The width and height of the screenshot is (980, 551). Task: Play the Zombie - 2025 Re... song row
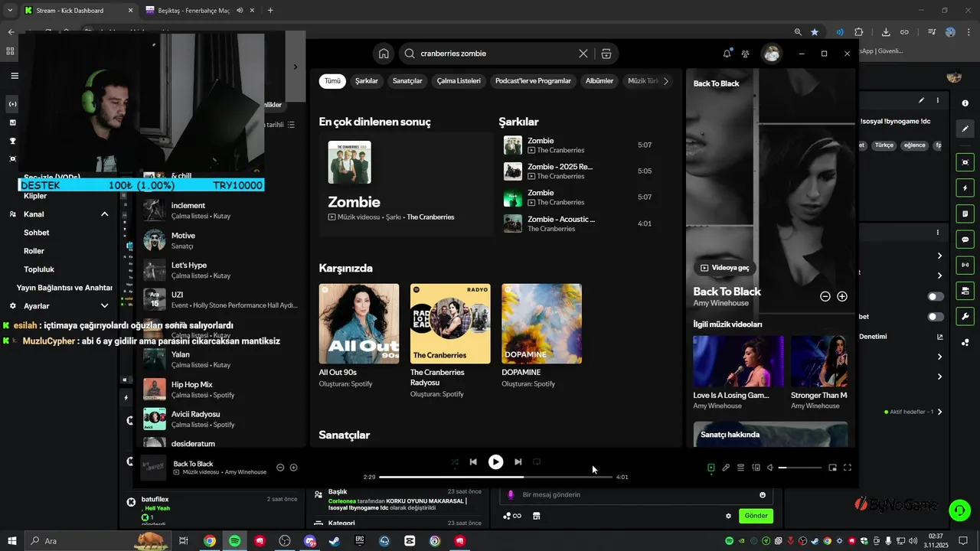pyautogui.click(x=578, y=171)
